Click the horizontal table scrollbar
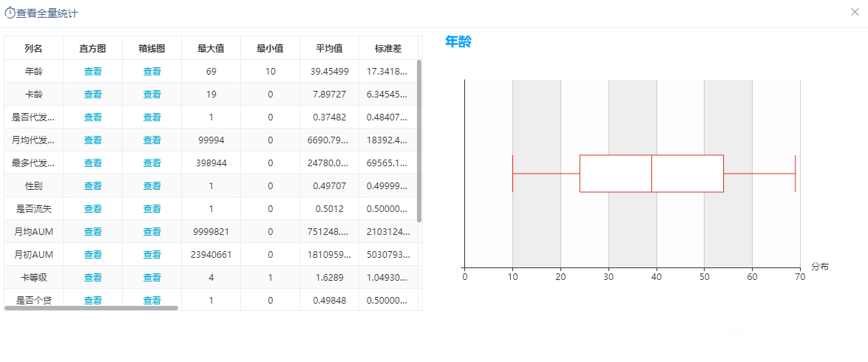The height and width of the screenshot is (362, 868). click(x=92, y=308)
